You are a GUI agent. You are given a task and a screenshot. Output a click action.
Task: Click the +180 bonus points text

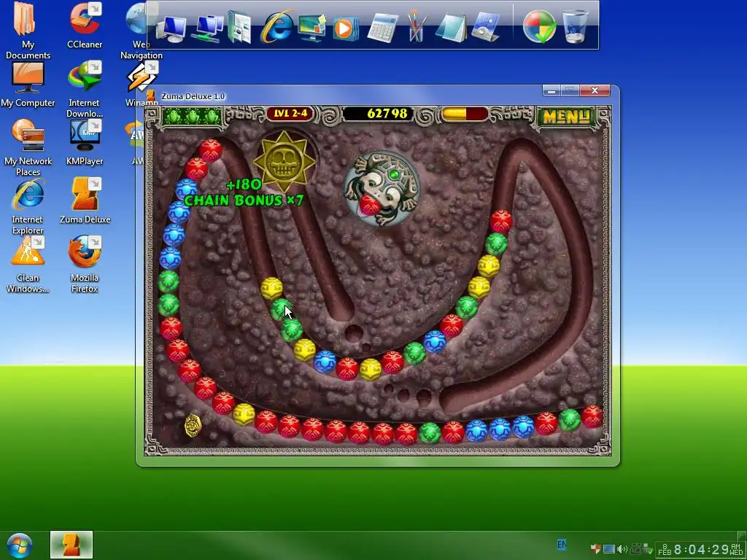click(244, 184)
